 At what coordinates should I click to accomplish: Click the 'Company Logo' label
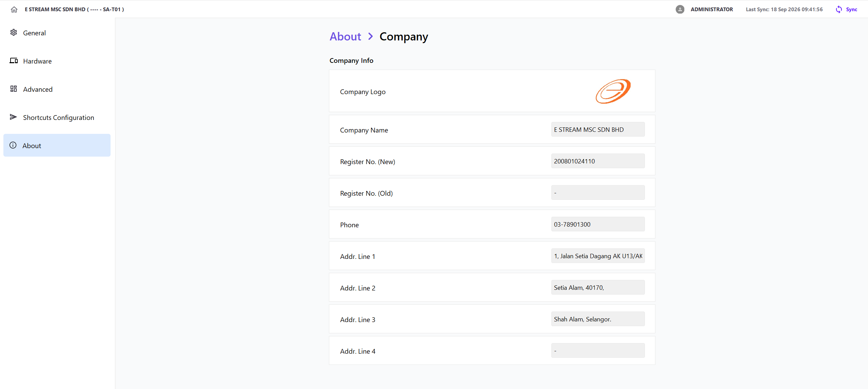(x=363, y=92)
